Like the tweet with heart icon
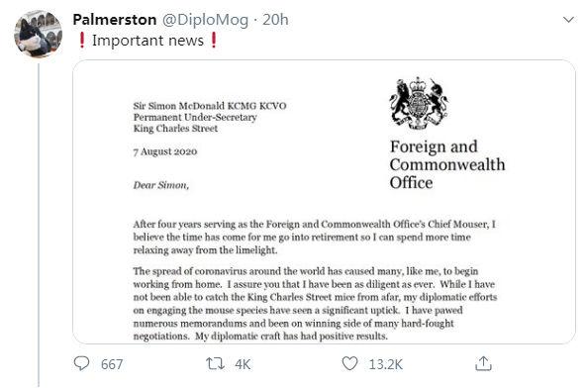Viewport: 588px width, 388px height. [x=349, y=363]
